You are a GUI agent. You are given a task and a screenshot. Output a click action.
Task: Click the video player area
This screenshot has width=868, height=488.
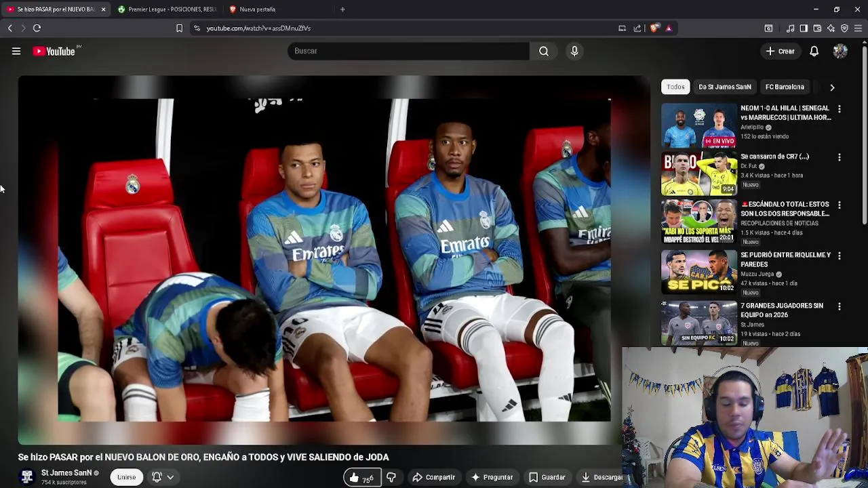click(334, 260)
